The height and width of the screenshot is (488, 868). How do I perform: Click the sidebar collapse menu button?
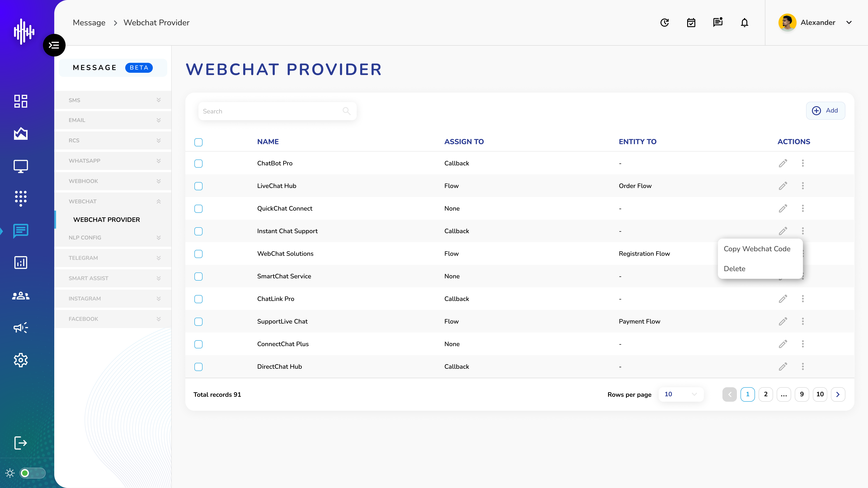(54, 45)
